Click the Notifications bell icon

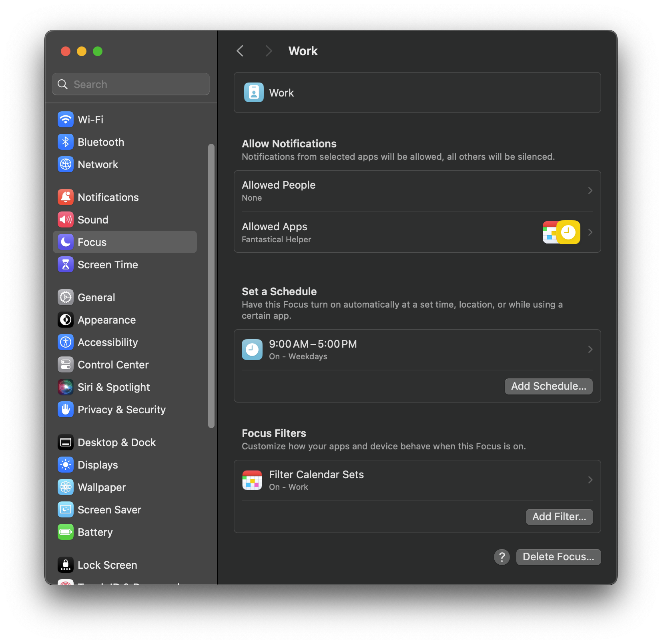pos(66,197)
